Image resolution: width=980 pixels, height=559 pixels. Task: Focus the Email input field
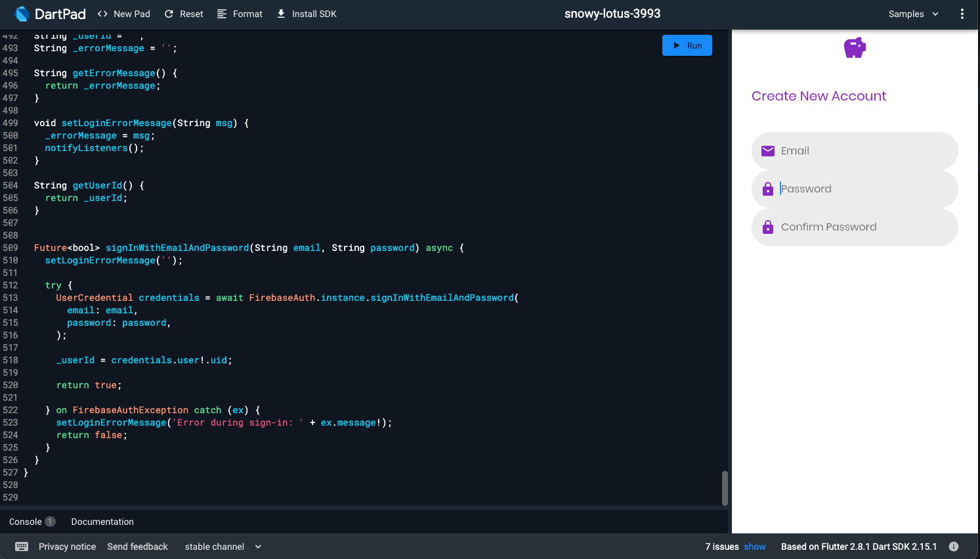coord(855,151)
